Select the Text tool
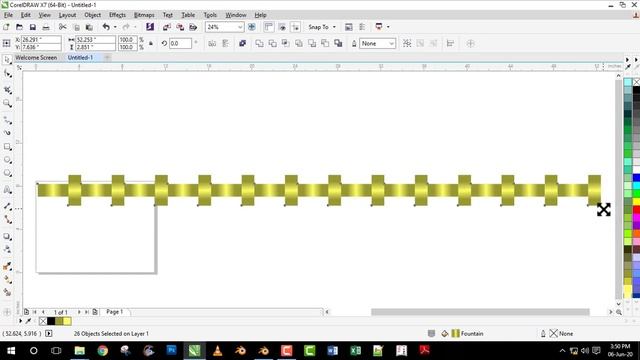 [x=7, y=190]
